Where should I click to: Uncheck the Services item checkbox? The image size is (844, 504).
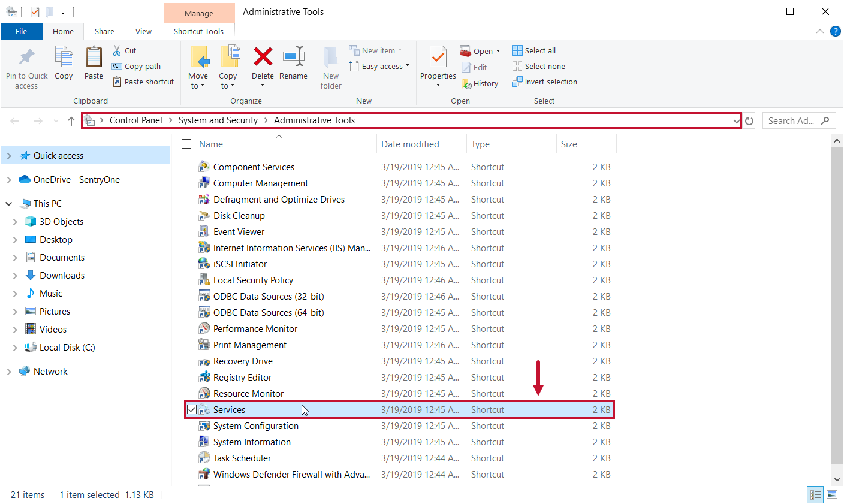pyautogui.click(x=192, y=409)
